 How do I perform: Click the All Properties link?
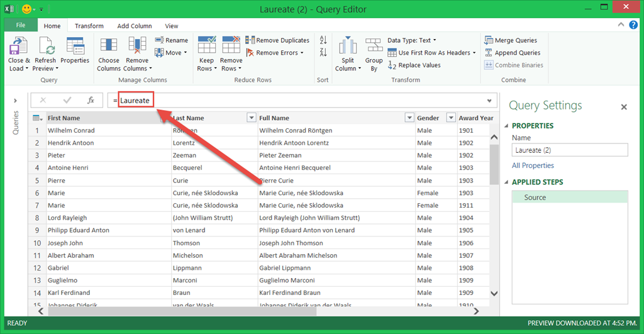pyautogui.click(x=533, y=165)
